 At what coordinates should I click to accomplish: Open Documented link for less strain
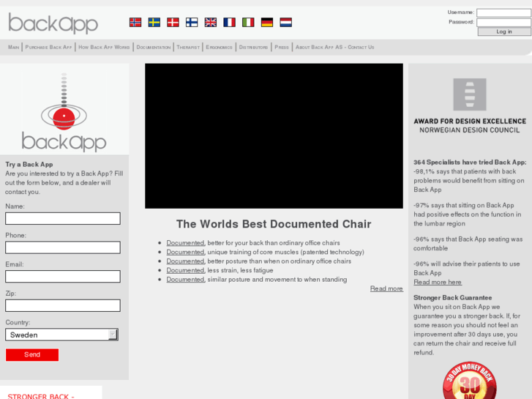coord(186,270)
